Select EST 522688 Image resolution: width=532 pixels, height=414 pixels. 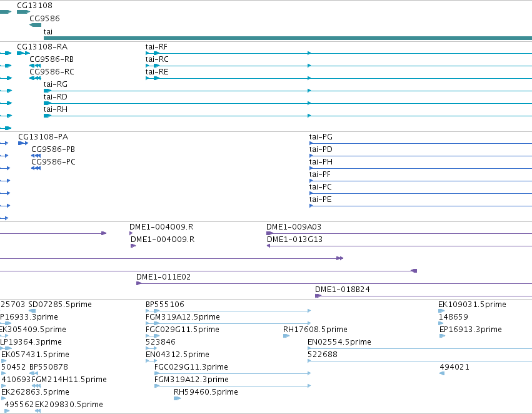click(x=323, y=355)
